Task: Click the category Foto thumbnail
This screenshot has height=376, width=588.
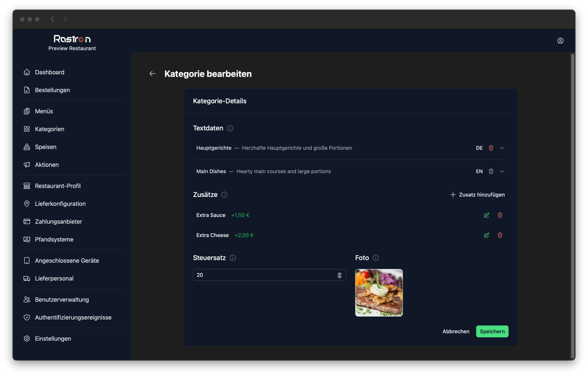Action: pos(379,292)
